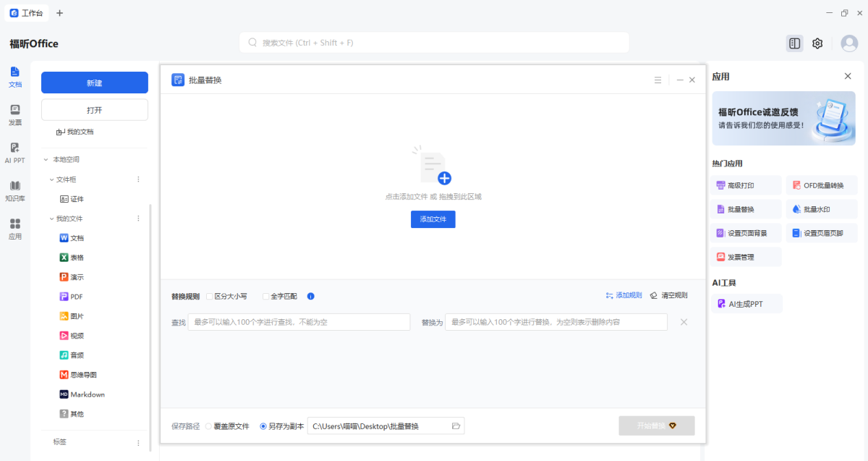
Task: Launch 发票管理 app
Action: point(746,257)
